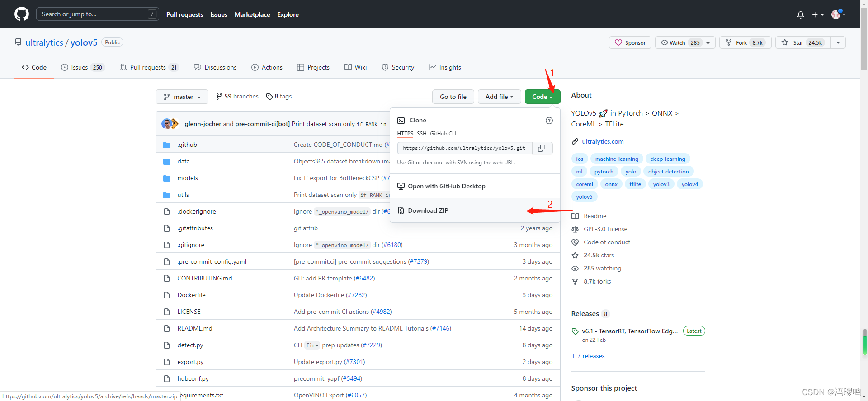Open the GitHub home logo

tap(22, 14)
